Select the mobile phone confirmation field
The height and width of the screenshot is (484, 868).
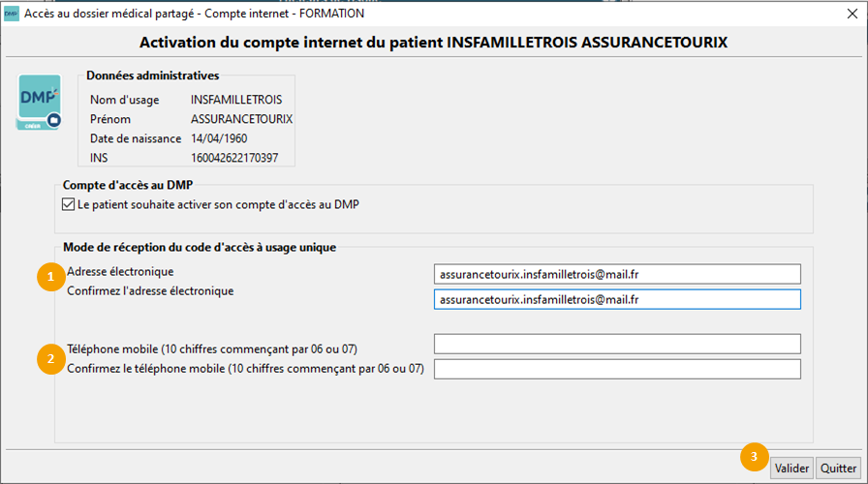click(x=617, y=369)
